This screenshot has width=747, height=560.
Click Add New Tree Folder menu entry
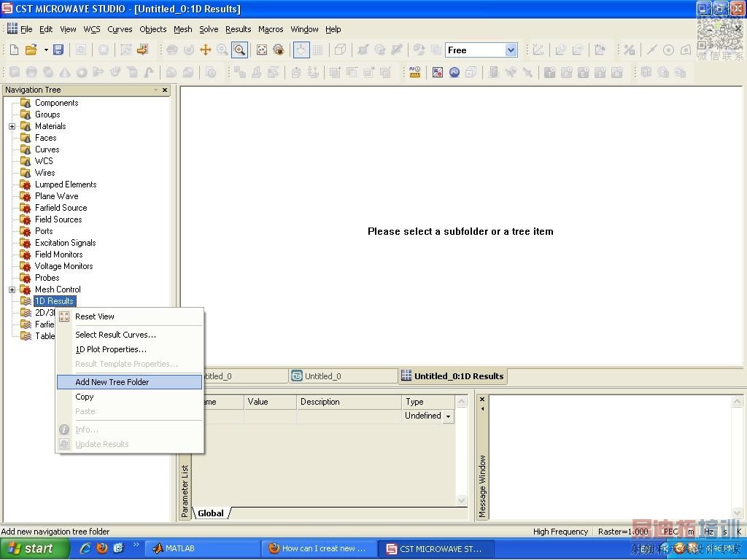(x=130, y=382)
